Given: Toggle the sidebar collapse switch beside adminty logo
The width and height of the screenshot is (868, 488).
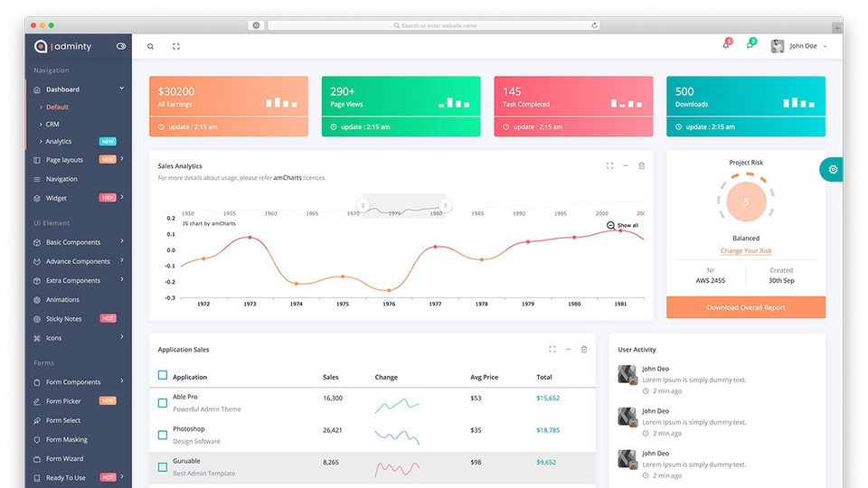Looking at the screenshot, I should tap(120, 46).
